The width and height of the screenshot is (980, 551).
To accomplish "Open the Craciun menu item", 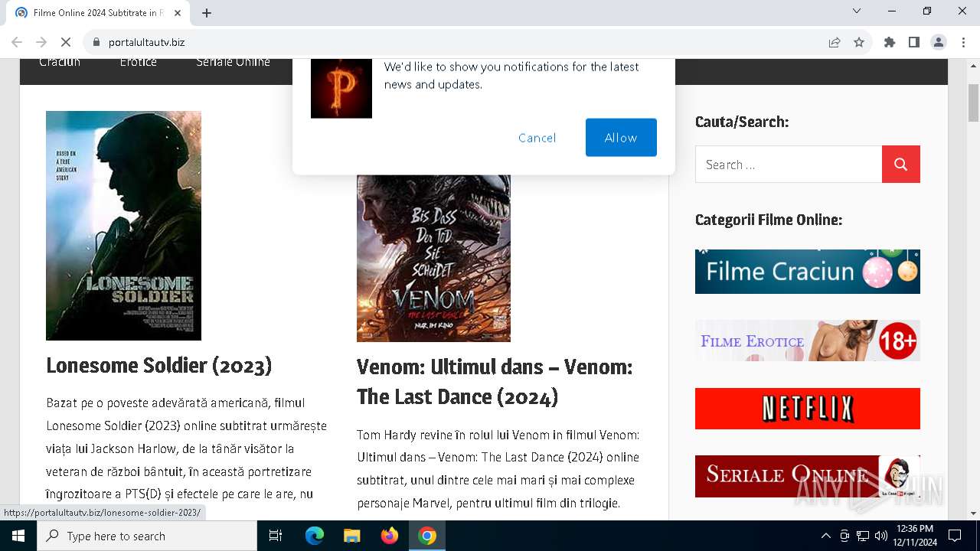I will [60, 62].
